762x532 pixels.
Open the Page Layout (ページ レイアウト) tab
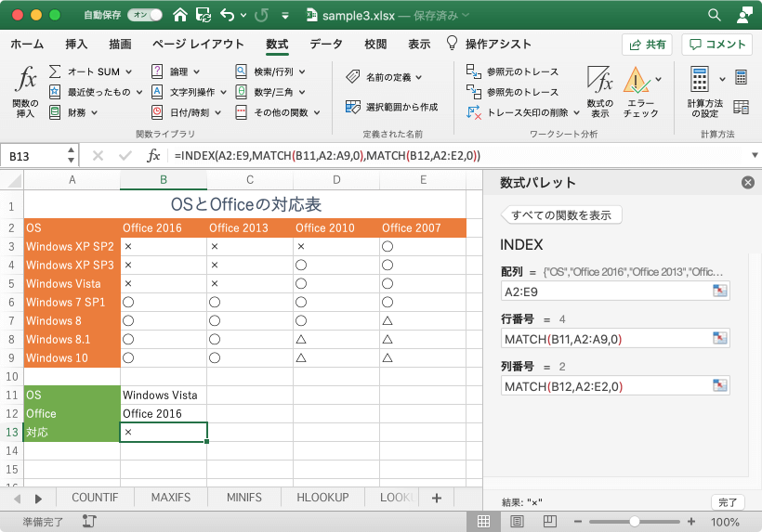click(198, 45)
